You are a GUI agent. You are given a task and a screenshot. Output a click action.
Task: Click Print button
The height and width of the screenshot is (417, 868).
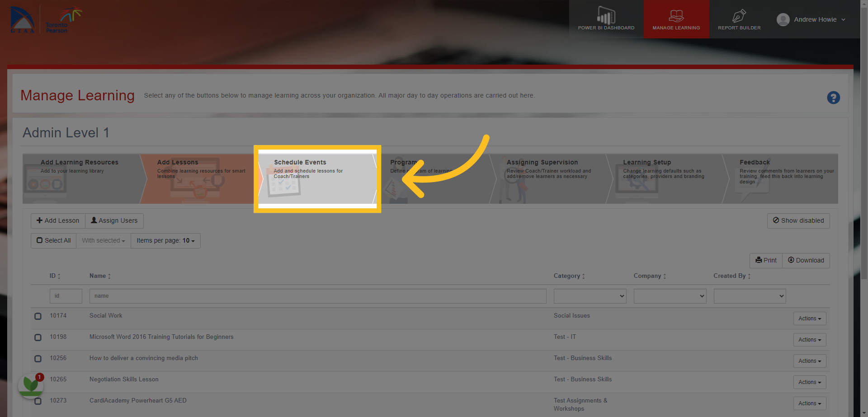(766, 260)
